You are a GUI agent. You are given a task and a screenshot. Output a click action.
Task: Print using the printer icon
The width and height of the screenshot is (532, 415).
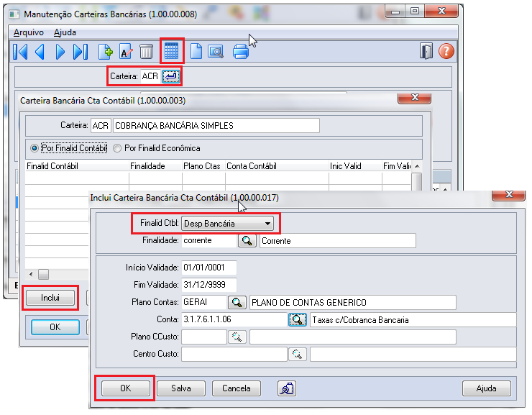(x=241, y=52)
